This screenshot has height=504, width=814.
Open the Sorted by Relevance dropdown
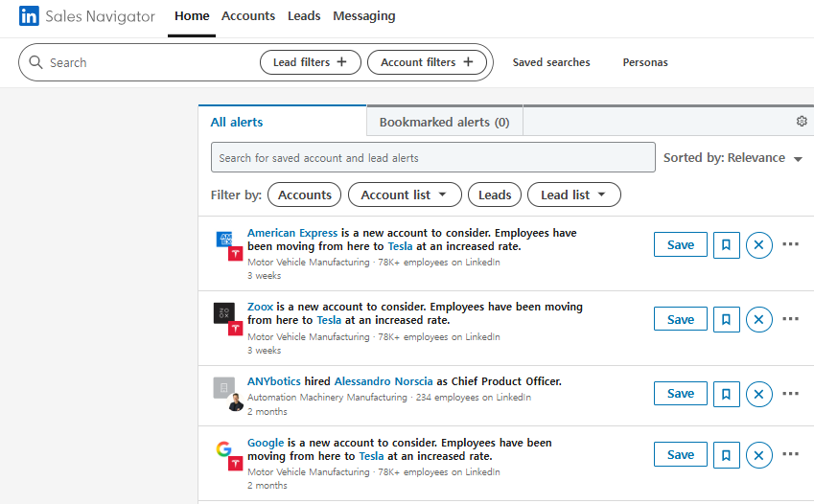coord(733,158)
